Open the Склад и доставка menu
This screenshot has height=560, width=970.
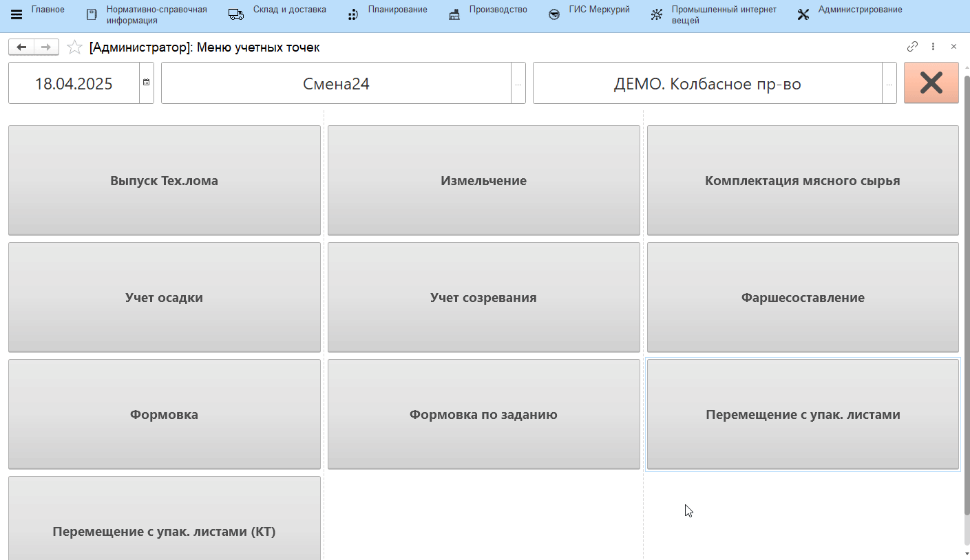tap(278, 10)
